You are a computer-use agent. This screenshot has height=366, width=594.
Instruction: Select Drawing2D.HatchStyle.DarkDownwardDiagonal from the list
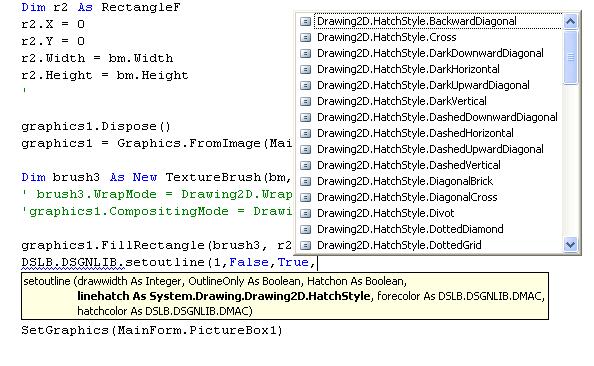[x=430, y=53]
